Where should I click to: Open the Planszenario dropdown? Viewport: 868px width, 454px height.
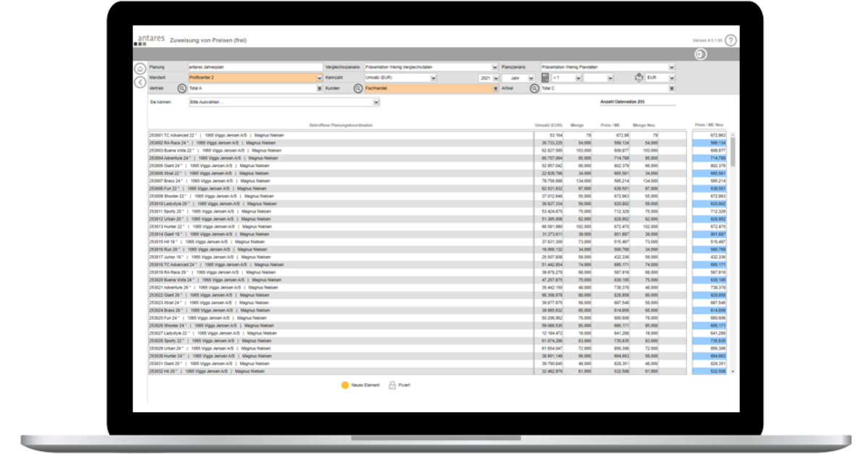tap(608, 67)
